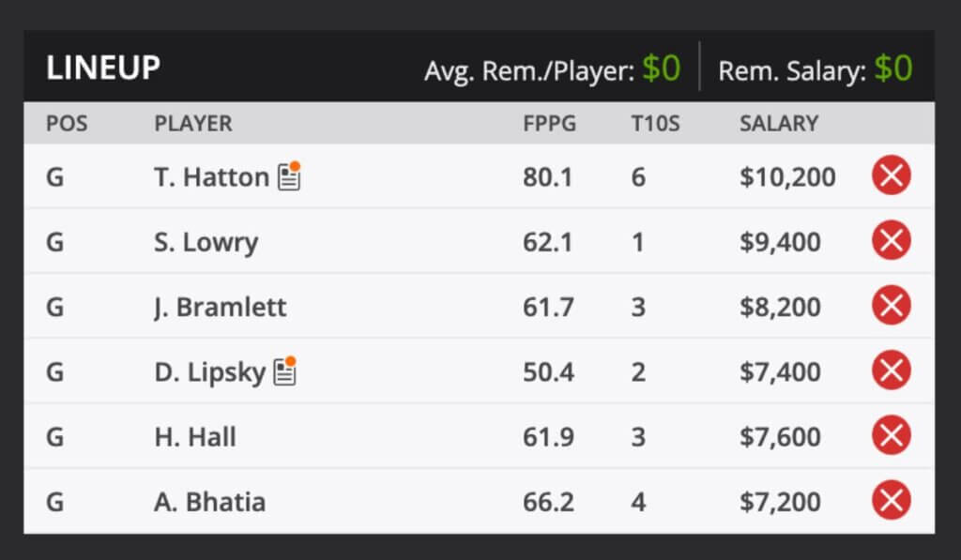Select the POS column header
961x560 pixels.
click(66, 123)
